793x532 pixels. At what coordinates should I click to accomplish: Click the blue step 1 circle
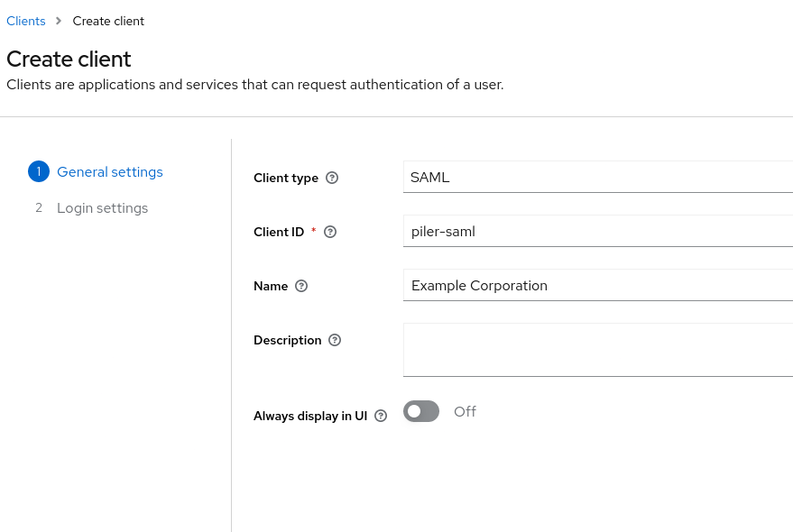pyautogui.click(x=39, y=171)
